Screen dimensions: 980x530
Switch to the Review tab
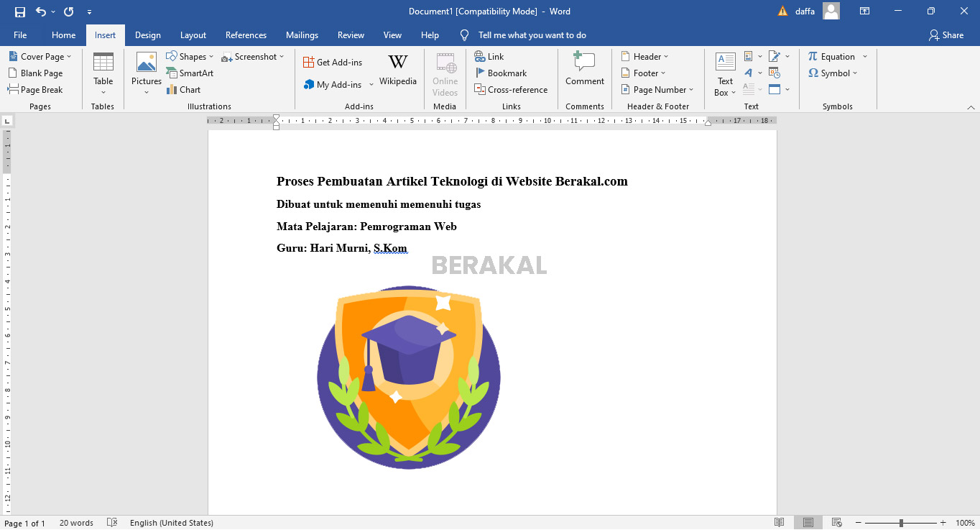click(x=351, y=35)
